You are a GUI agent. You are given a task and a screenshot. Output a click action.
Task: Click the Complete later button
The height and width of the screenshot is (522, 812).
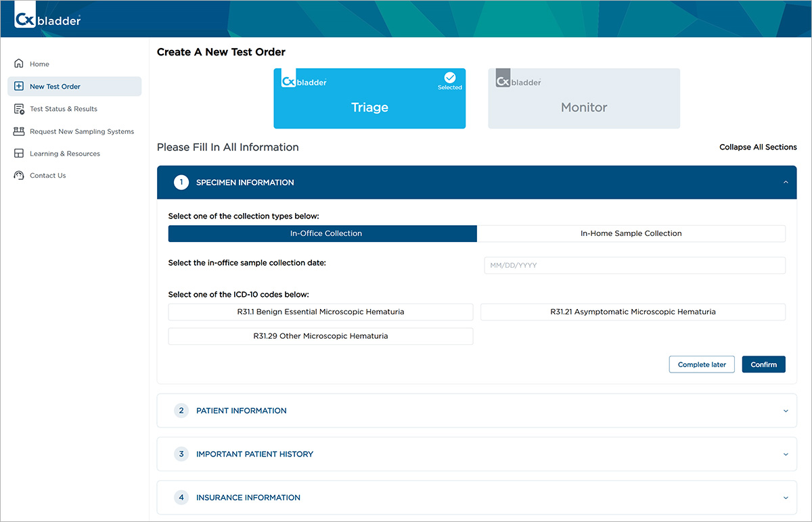(702, 364)
